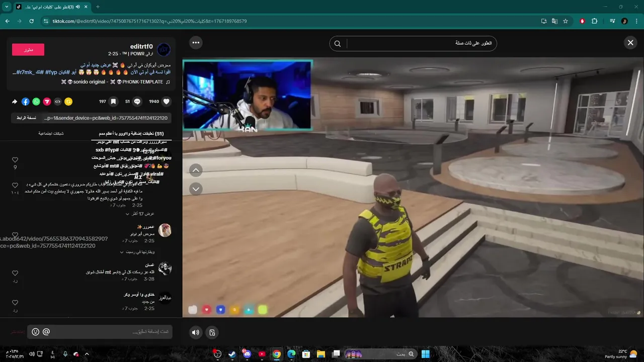Share to Facebook
The width and height of the screenshot is (644, 362).
pyautogui.click(x=26, y=102)
